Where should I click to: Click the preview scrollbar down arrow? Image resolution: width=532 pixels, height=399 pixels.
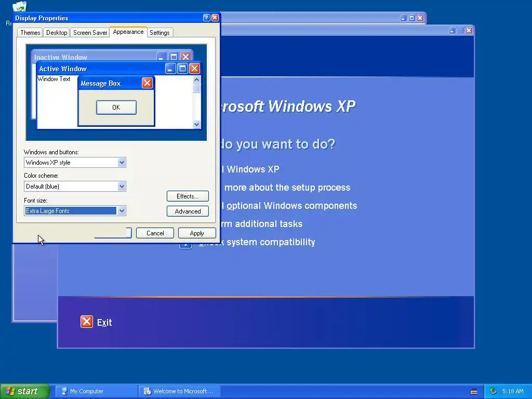196,124
